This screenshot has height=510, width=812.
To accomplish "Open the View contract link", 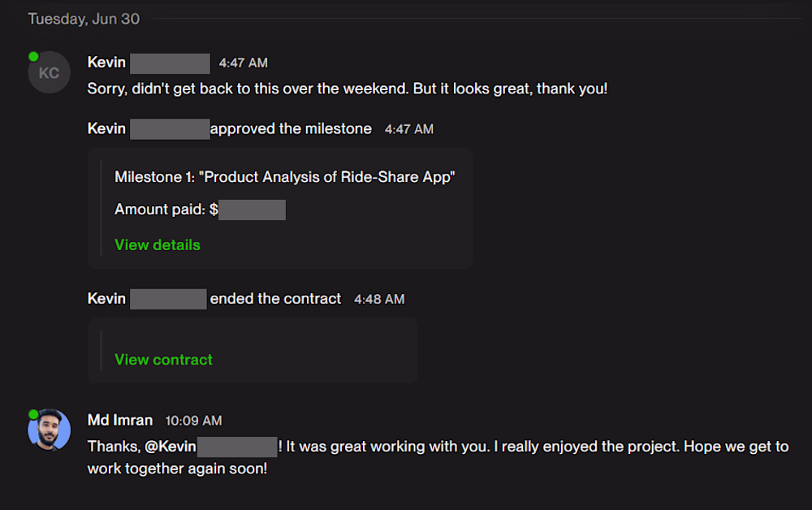I will click(x=164, y=359).
